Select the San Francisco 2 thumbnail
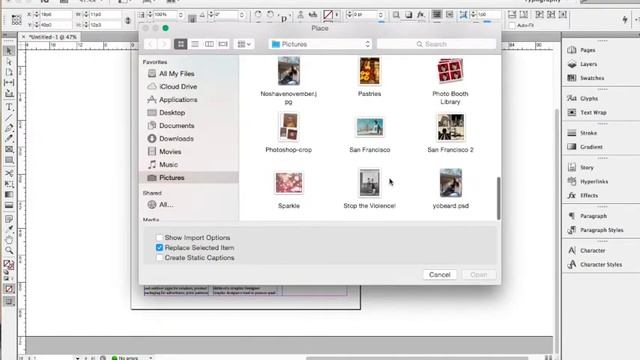Screen dimensions: 640x360 point(450,127)
